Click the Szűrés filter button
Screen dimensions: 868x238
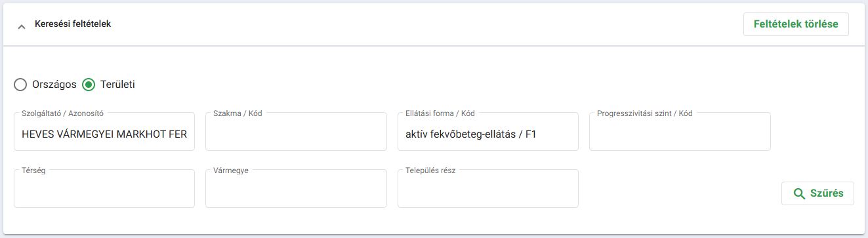[x=817, y=193]
